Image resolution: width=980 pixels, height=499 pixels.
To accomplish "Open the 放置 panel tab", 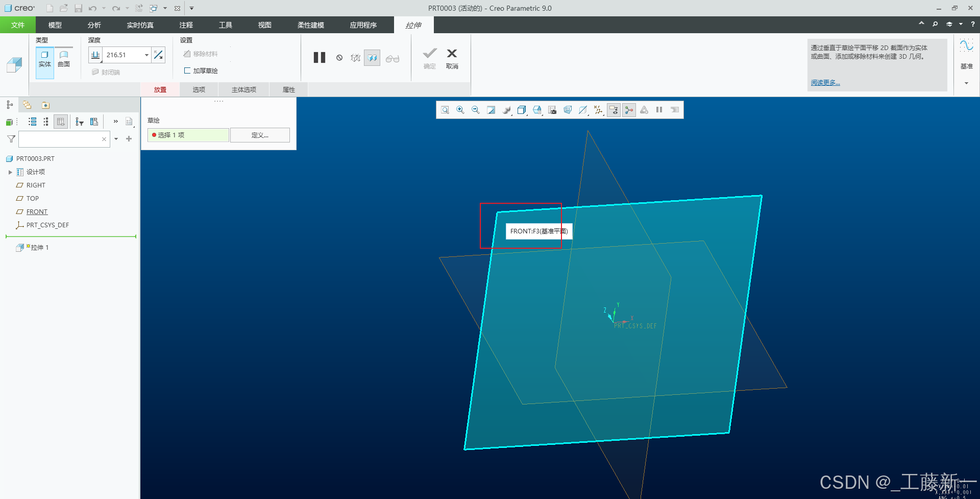I will pyautogui.click(x=160, y=89).
